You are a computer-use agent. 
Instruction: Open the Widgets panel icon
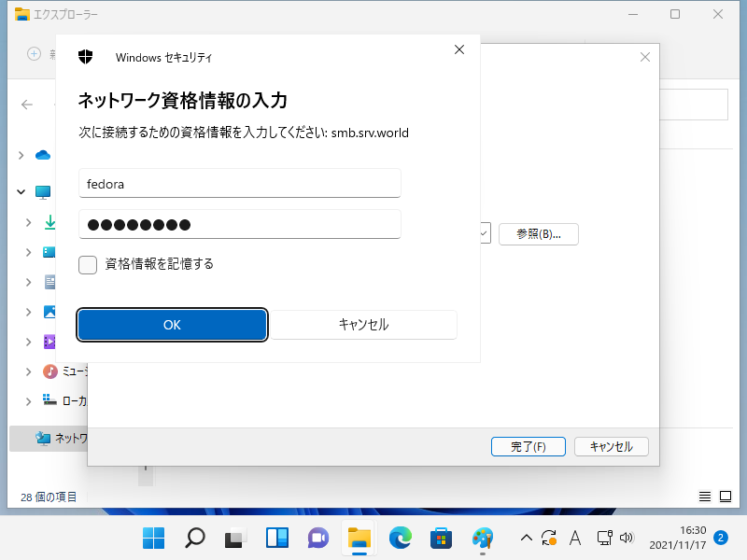276,538
